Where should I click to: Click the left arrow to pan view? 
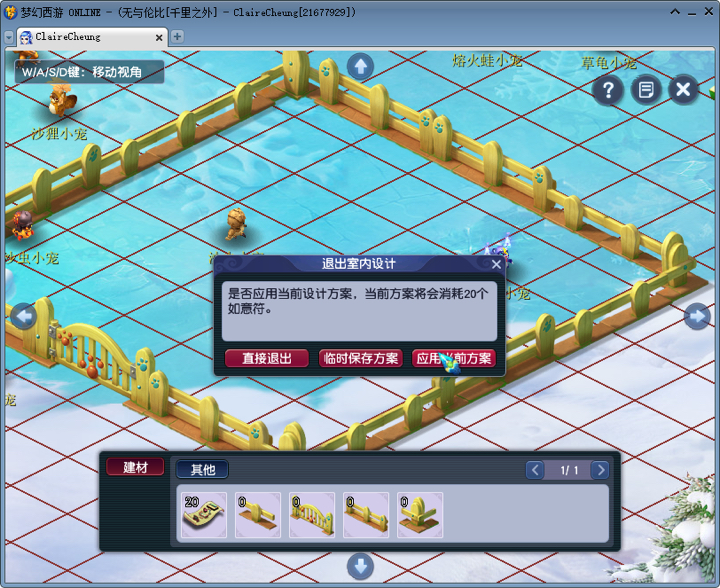tap(23, 316)
